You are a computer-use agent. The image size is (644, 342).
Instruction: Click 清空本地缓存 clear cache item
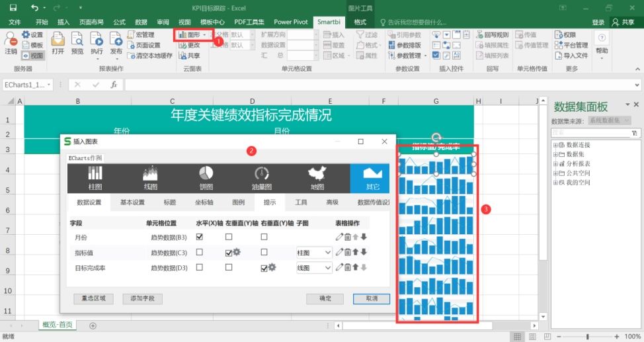pyautogui.click(x=150, y=56)
